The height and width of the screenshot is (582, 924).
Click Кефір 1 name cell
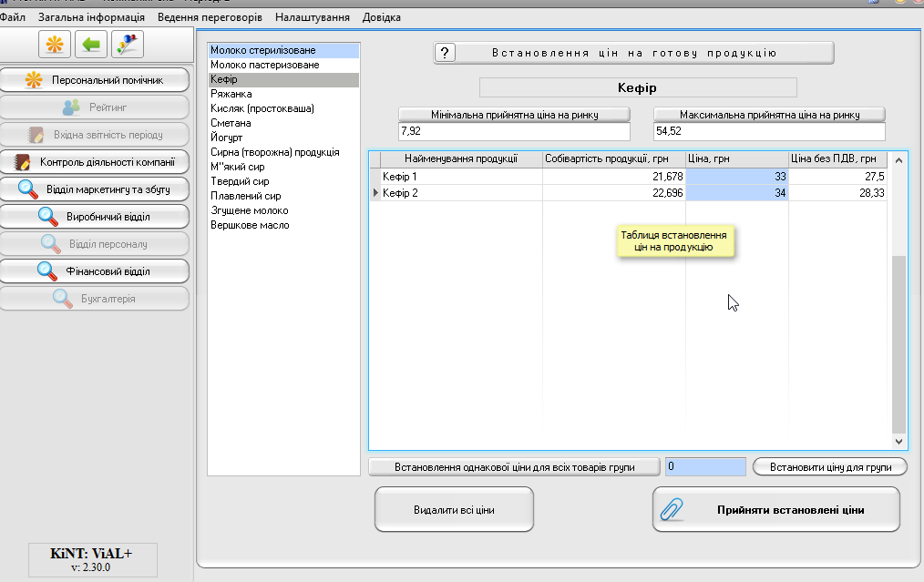(461, 176)
